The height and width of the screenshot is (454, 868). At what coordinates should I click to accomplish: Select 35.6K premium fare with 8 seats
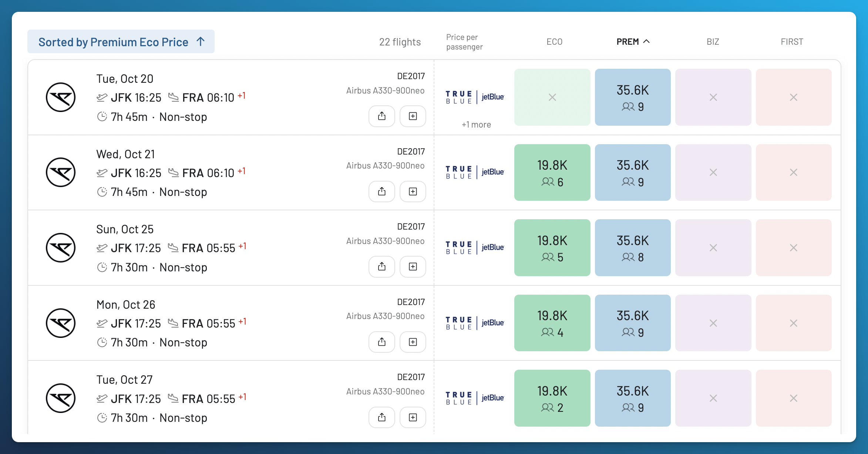633,248
